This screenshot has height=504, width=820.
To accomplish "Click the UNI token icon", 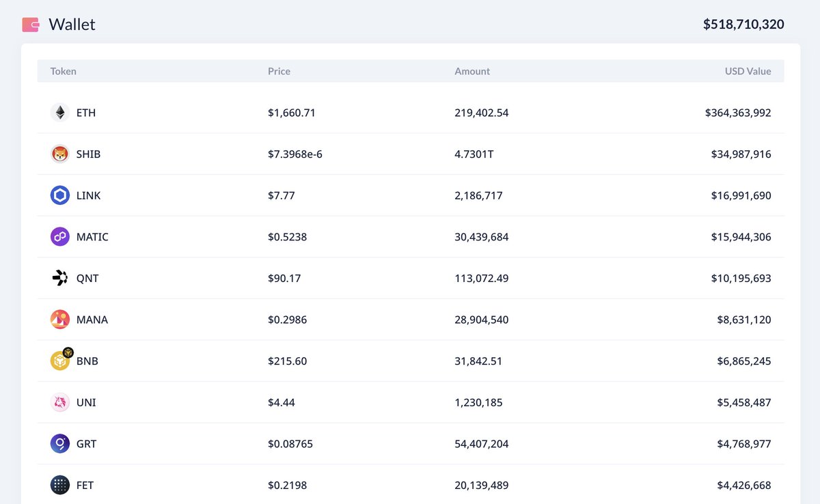I will [60, 402].
